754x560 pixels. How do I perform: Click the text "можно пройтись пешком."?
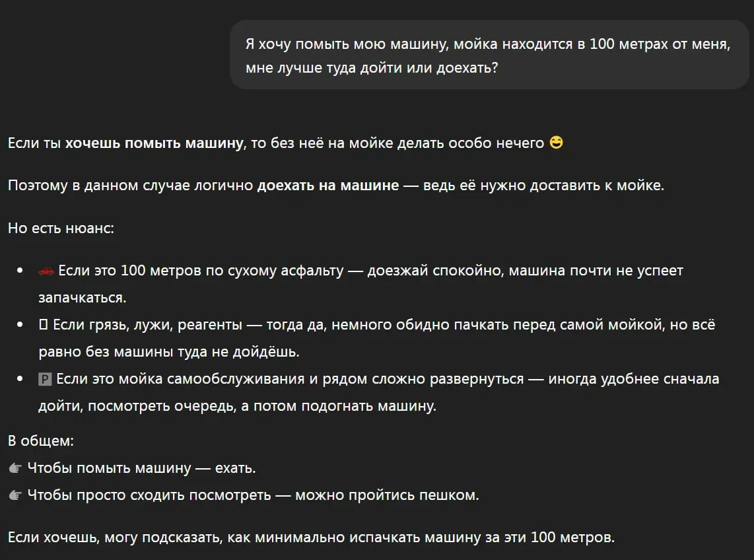387,495
